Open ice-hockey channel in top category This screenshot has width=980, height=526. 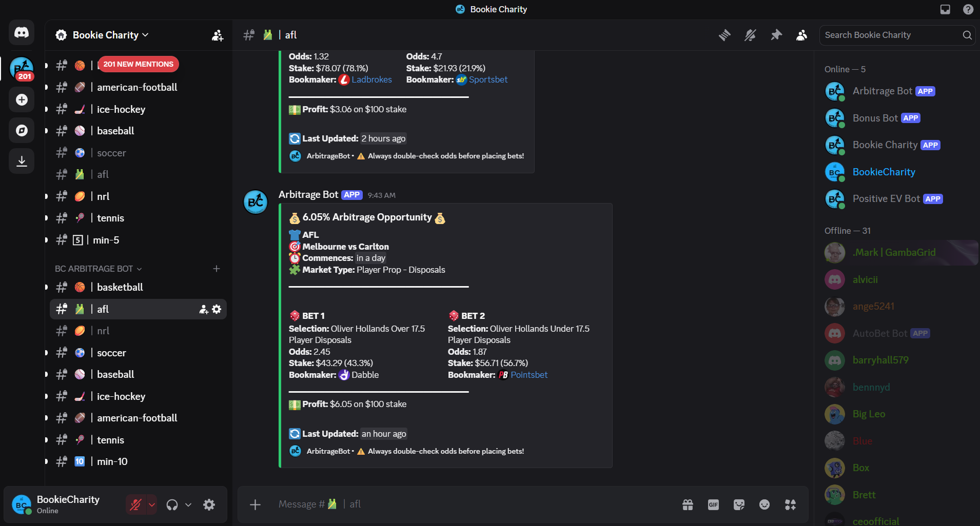click(138, 109)
